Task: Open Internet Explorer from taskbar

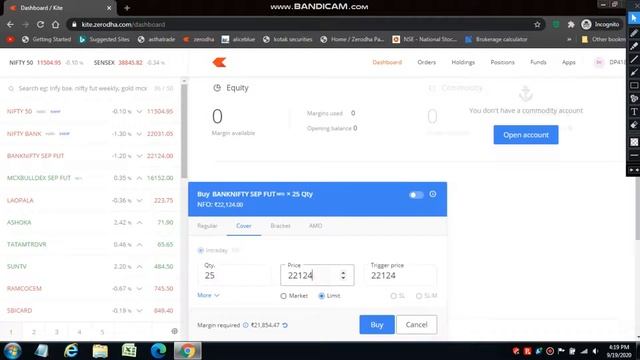Action: 71,351
